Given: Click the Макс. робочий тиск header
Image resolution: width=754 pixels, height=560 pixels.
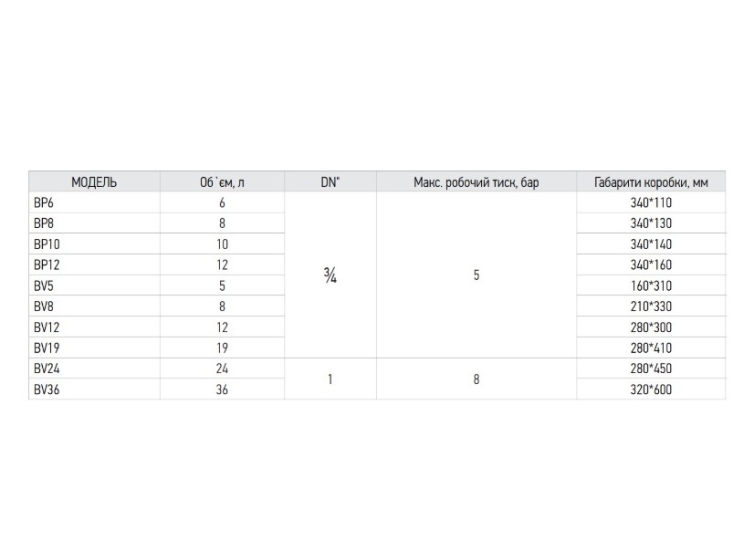Looking at the screenshot, I should [476, 182].
